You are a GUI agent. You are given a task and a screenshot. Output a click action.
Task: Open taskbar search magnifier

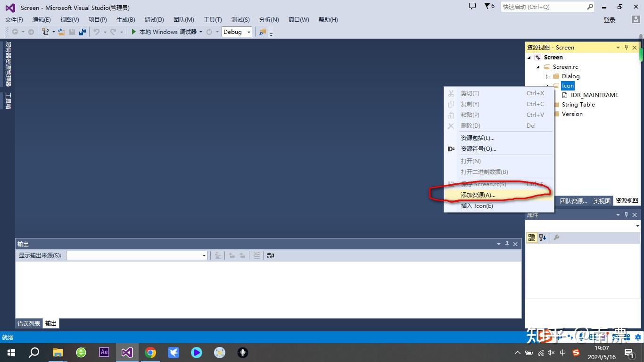[x=34, y=353]
